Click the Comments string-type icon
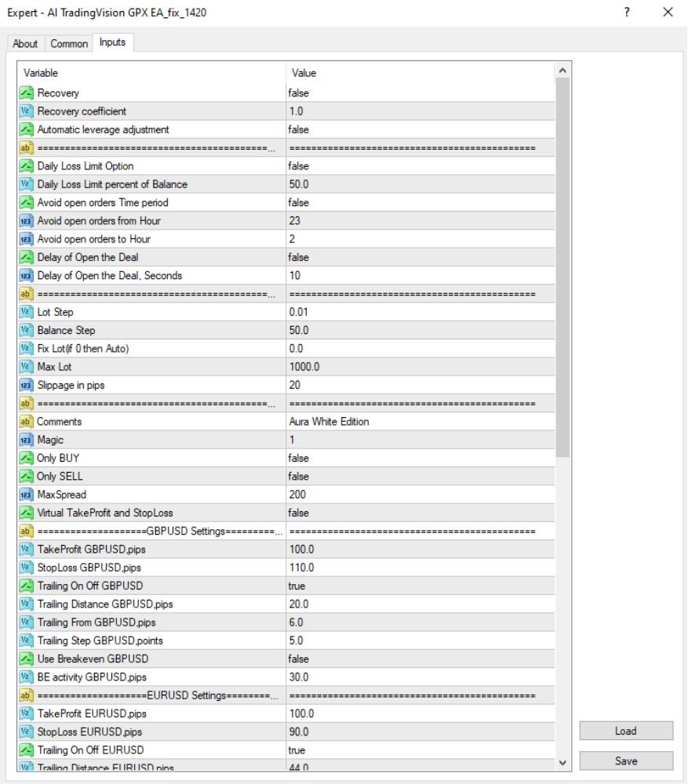Image resolution: width=688 pixels, height=784 pixels. (26, 422)
